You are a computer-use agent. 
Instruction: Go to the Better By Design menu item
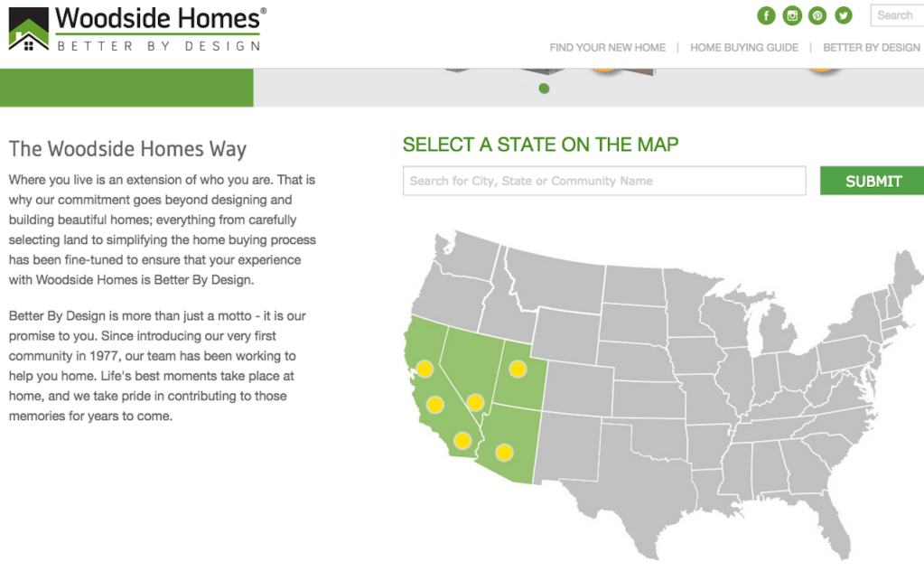871,48
